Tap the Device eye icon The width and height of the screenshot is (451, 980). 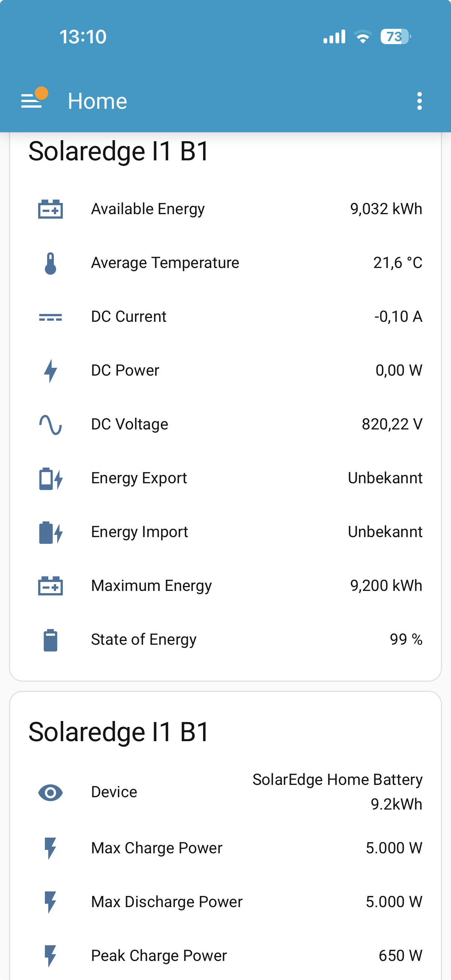[x=50, y=792]
